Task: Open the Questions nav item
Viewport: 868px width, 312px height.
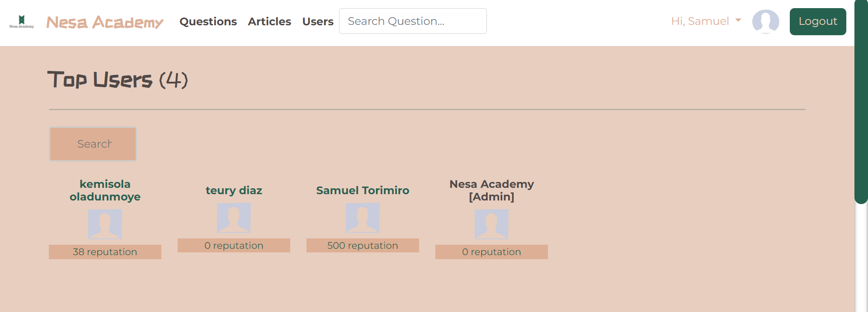Action: (208, 21)
